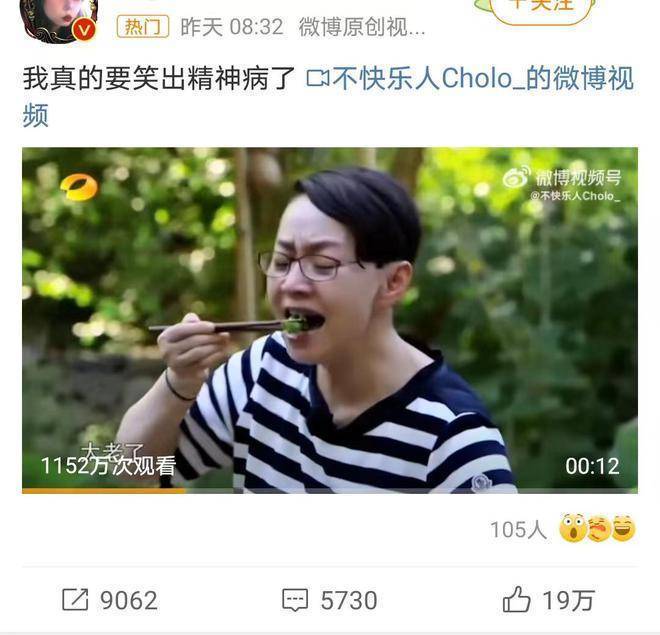Open the poster's profile avatar
The image size is (660, 635).
59,21
